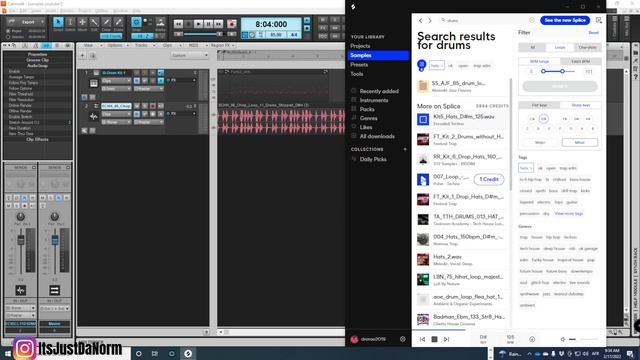Click fast-forward to end button
The image size is (640, 360).
[x=219, y=24]
